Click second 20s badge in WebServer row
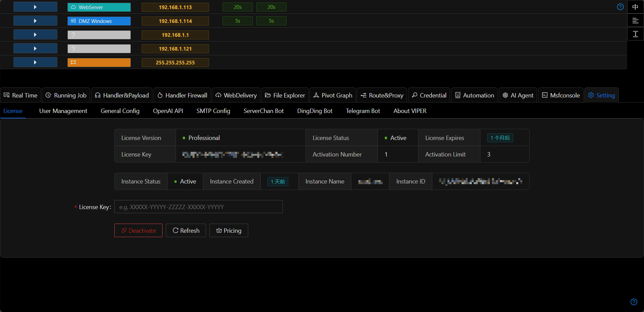Image resolution: width=644 pixels, height=312 pixels. (271, 7)
